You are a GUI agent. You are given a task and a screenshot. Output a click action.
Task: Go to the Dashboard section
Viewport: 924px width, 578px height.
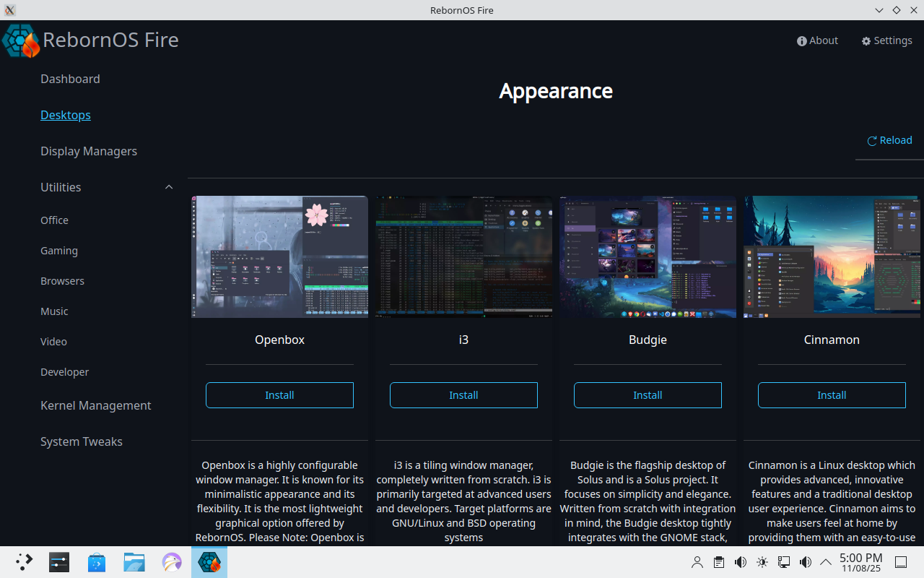click(70, 79)
